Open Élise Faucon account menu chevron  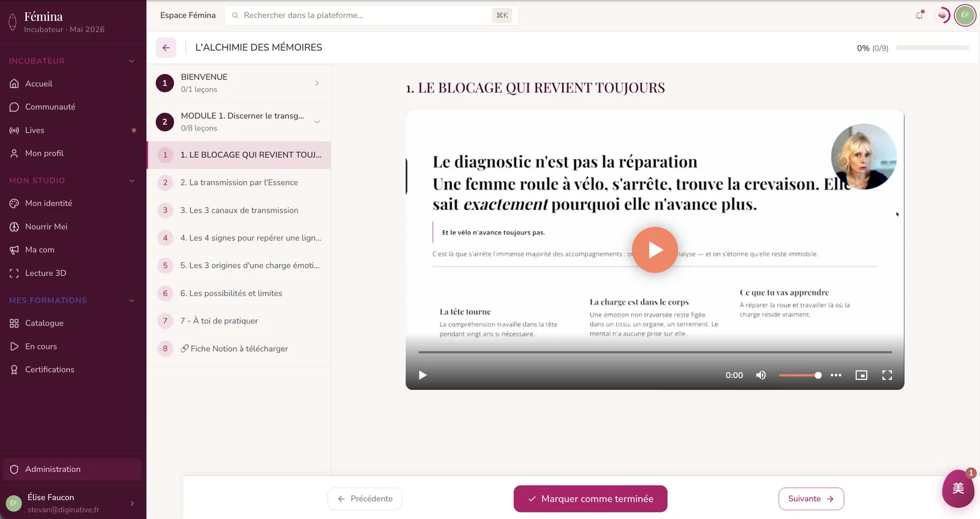(x=132, y=504)
